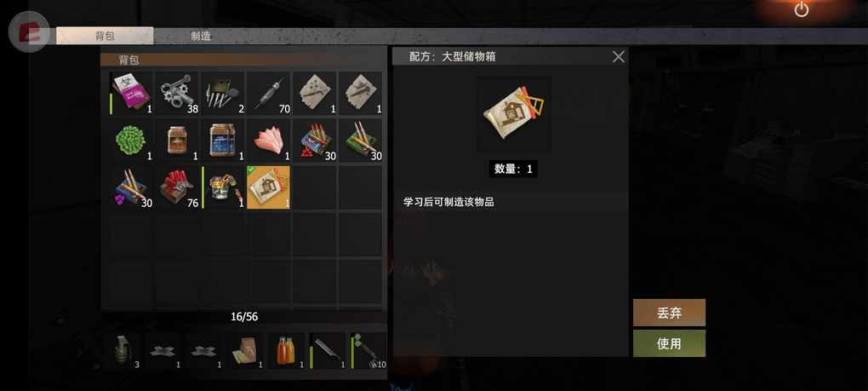
Task: Click the 丢弃 discard button
Action: [x=669, y=313]
